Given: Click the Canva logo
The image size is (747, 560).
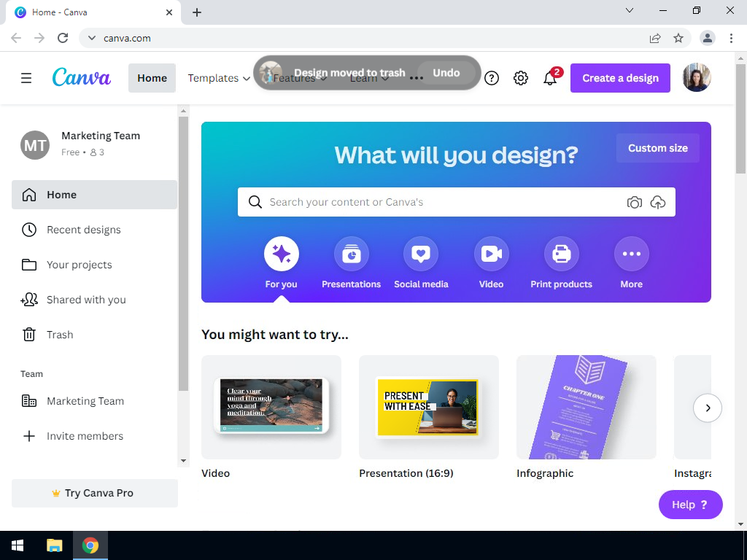Looking at the screenshot, I should [x=82, y=77].
